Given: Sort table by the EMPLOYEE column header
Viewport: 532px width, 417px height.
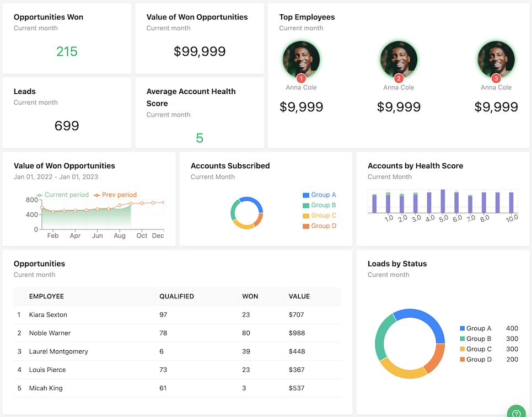Looking at the screenshot, I should (x=46, y=296).
